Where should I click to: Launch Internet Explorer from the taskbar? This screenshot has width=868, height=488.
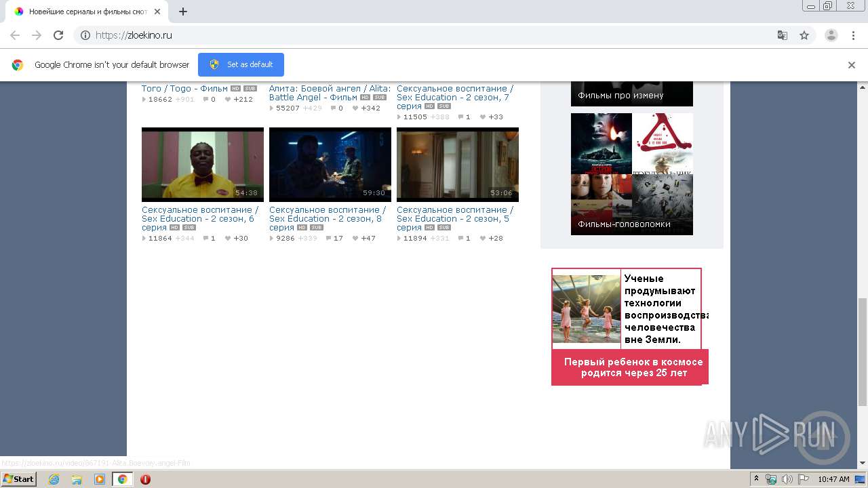54,479
